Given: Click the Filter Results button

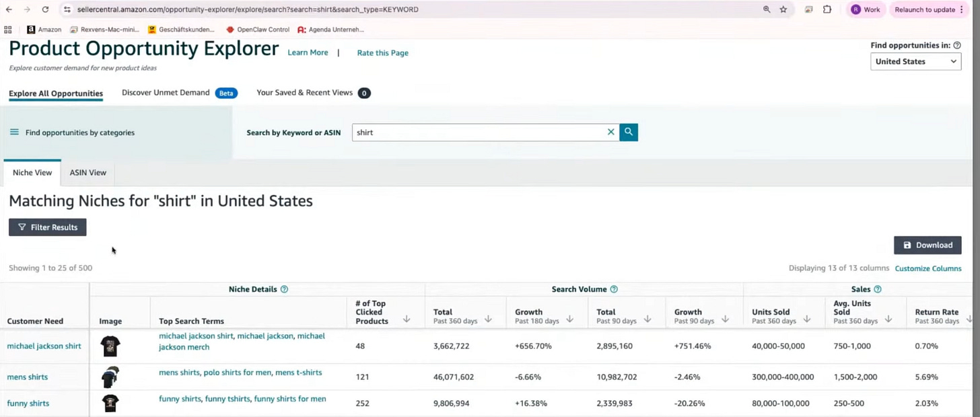Looking at the screenshot, I should 48,227.
